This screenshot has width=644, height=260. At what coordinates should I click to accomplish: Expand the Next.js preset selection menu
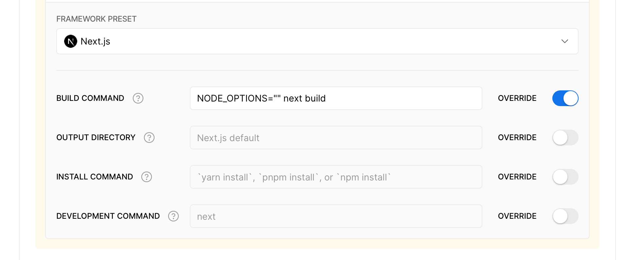pos(317,41)
